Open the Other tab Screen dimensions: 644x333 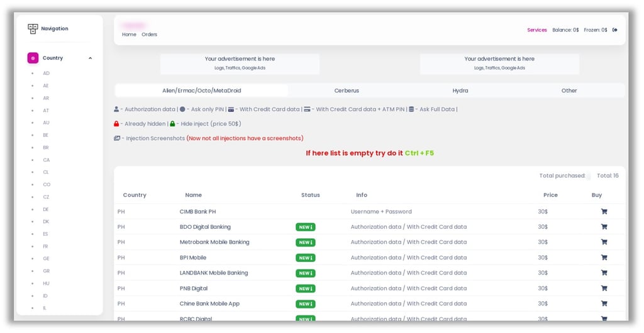(569, 90)
